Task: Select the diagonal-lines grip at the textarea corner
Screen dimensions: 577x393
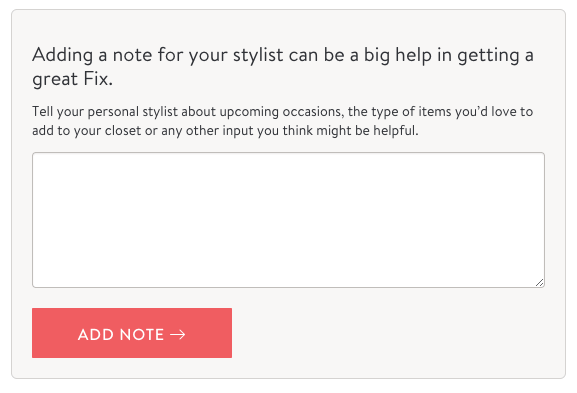Action: (539, 283)
